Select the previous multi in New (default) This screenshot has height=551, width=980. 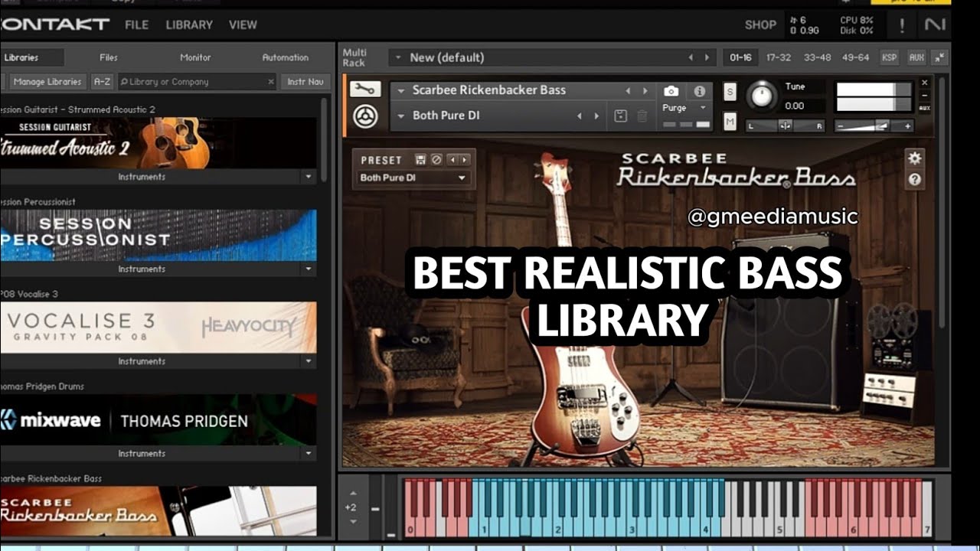click(x=690, y=57)
